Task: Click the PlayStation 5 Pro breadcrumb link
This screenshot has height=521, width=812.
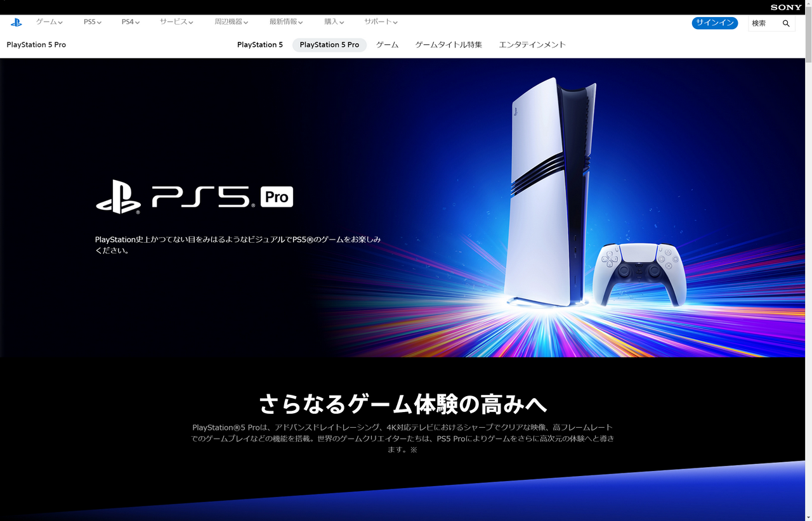Action: pos(36,44)
